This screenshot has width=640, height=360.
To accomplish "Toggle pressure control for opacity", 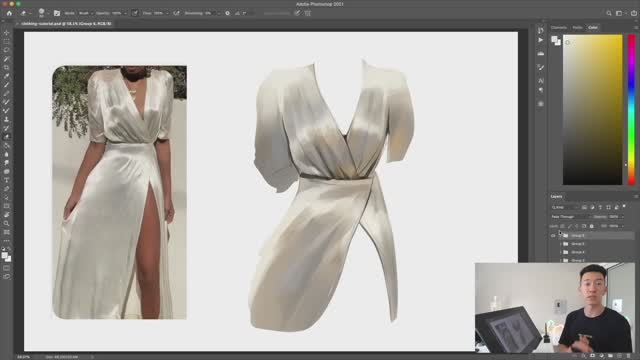I will point(135,13).
